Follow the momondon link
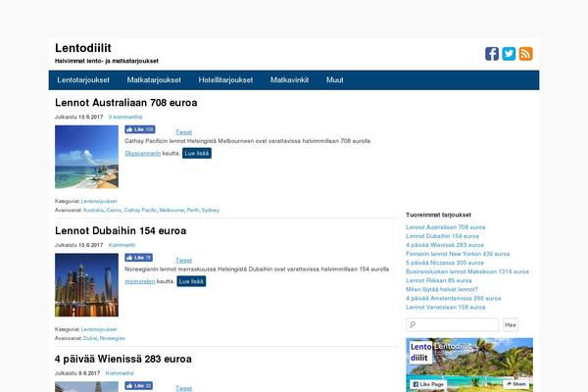 point(139,281)
